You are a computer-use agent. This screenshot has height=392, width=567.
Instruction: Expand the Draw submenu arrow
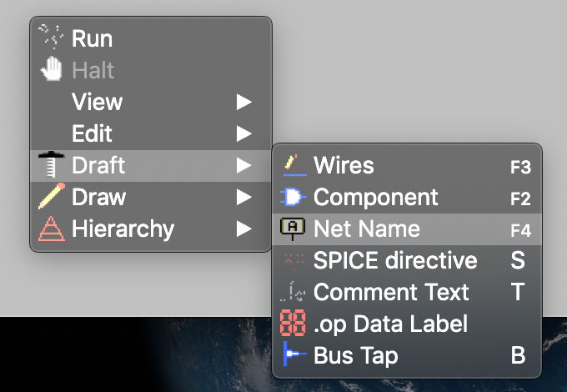click(x=244, y=198)
